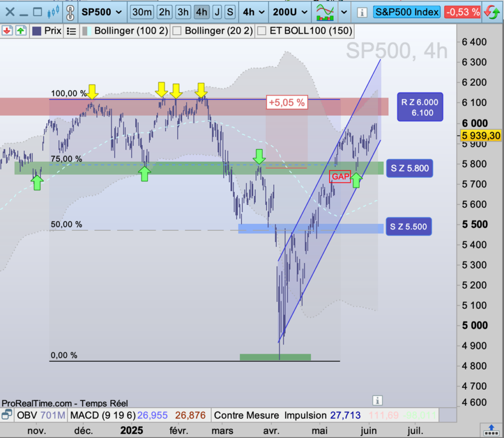Viewport: 504px width, 438px height.
Task: Click the S Z 5.500 label
Action: coord(409,226)
